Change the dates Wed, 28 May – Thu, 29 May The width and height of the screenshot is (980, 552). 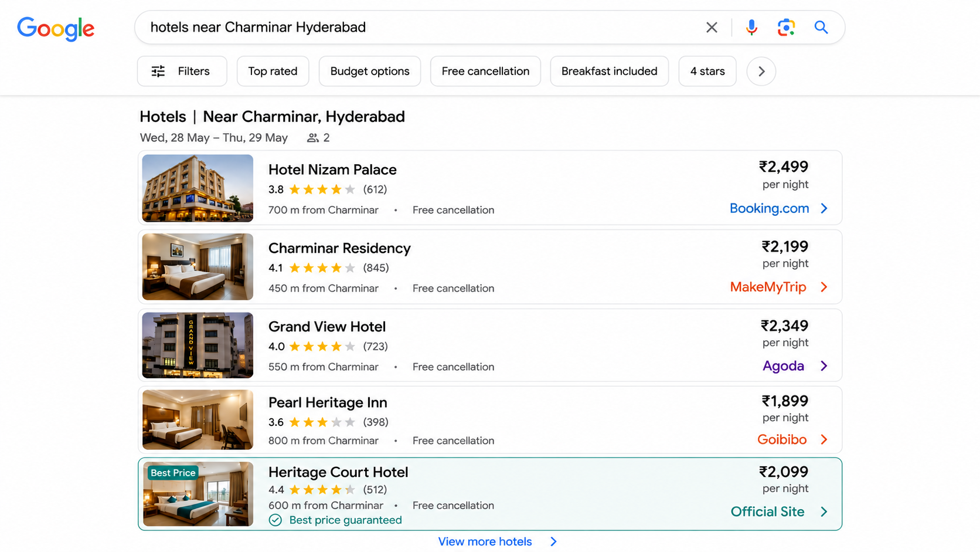pos(214,138)
